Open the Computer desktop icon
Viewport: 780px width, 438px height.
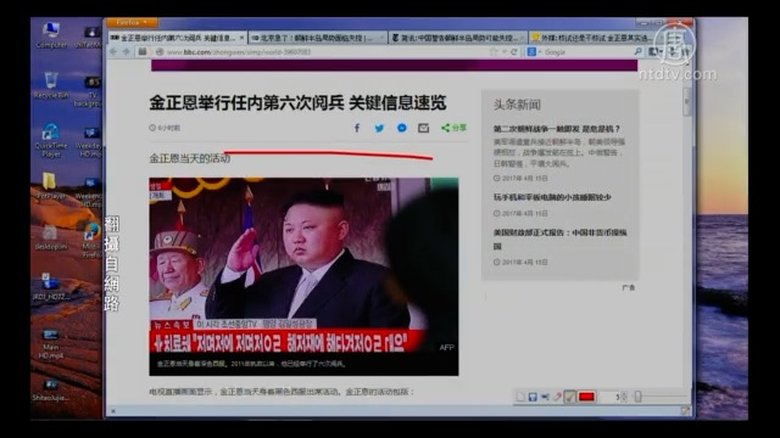tap(50, 33)
